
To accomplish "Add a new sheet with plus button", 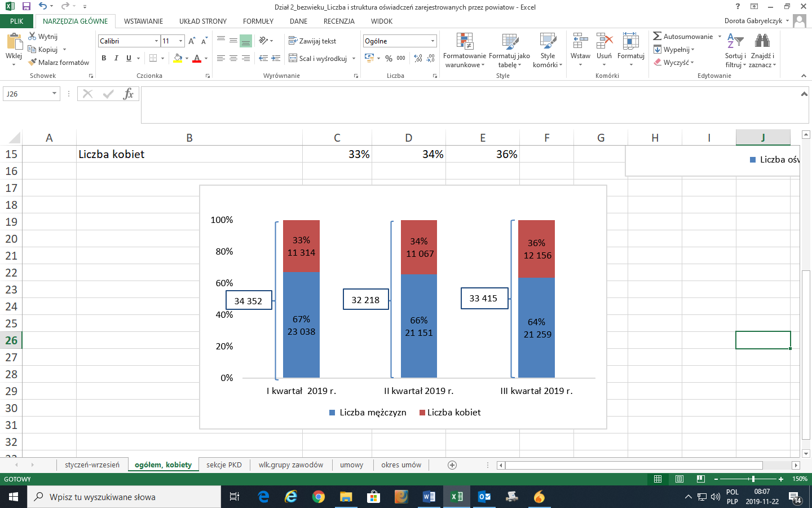I will click(452, 465).
